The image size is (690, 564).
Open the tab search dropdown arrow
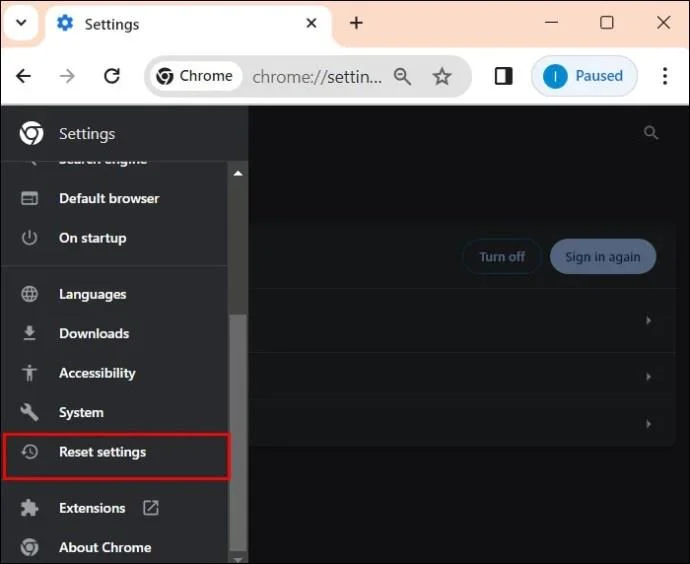pyautogui.click(x=21, y=22)
